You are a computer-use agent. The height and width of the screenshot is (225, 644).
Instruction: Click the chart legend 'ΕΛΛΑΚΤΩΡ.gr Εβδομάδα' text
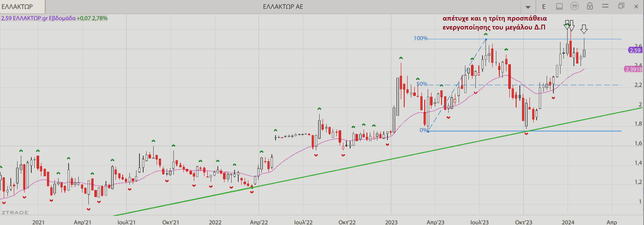tap(44, 18)
